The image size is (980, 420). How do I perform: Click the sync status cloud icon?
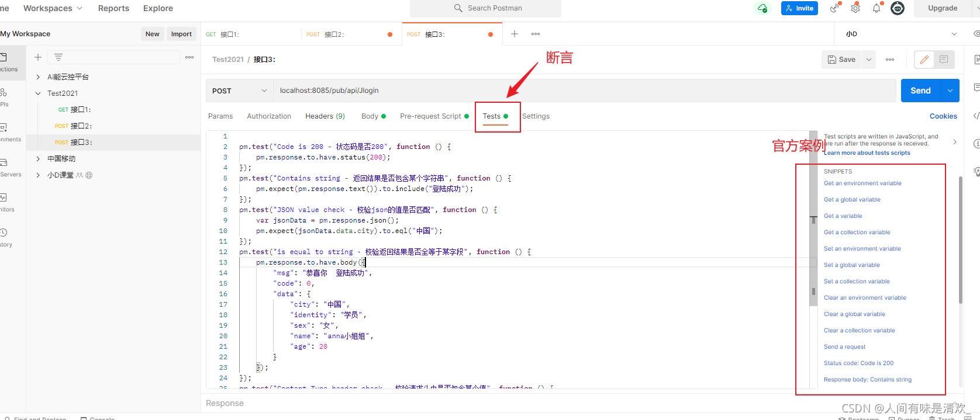tap(762, 8)
